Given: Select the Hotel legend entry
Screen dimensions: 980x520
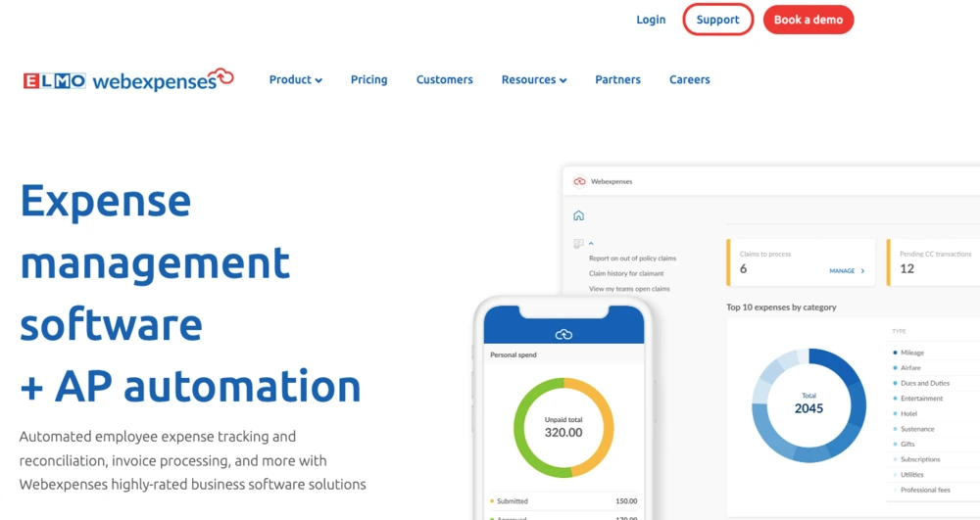Looking at the screenshot, I should [905, 414].
